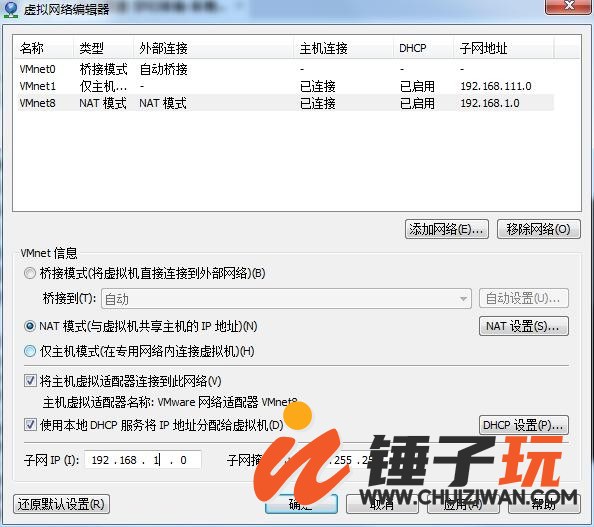This screenshot has width=594, height=527.
Task: Open NAT 设置(S) dialog
Action: [524, 326]
